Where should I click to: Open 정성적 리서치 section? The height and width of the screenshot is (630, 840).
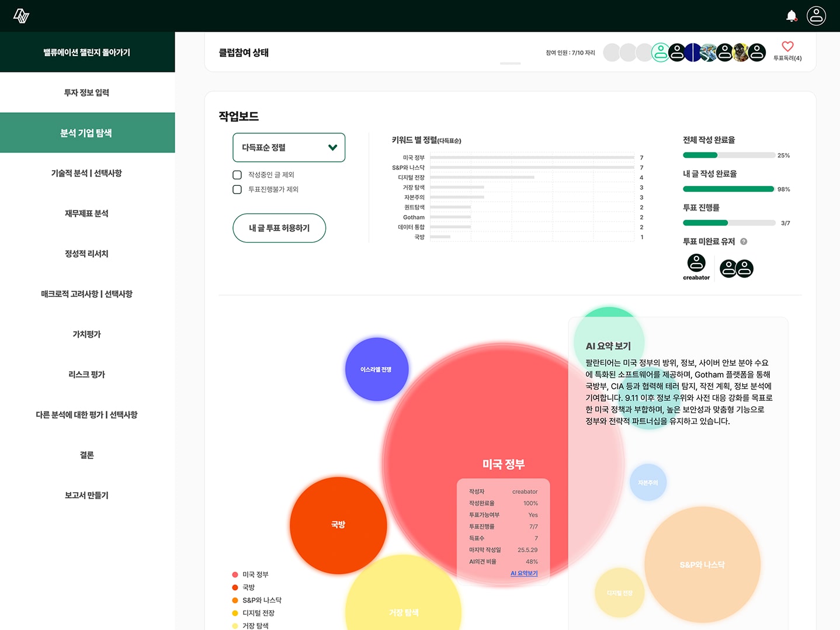[87, 254]
